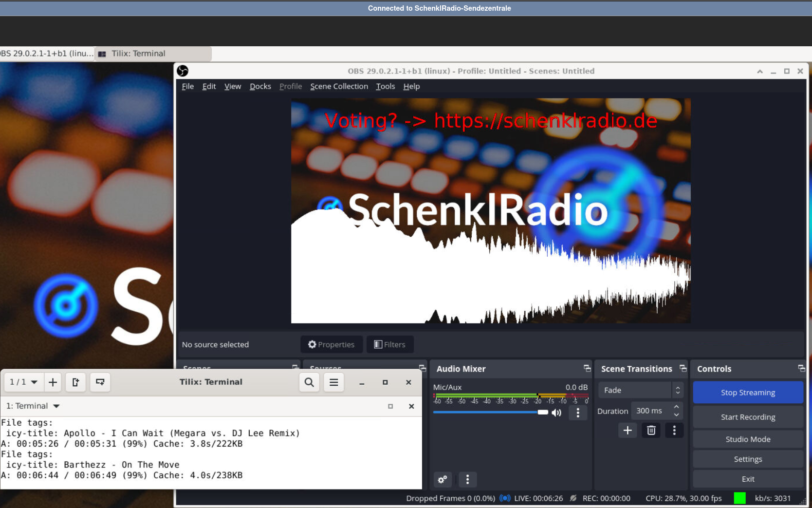812x508 pixels.
Task: Click the Start Recording button
Action: (748, 417)
